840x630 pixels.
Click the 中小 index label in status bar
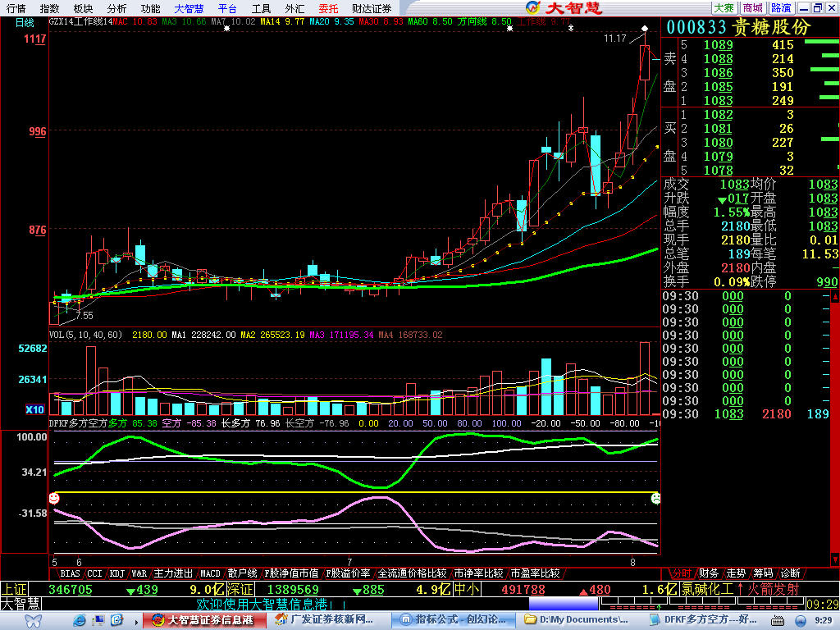pyautogui.click(x=467, y=589)
